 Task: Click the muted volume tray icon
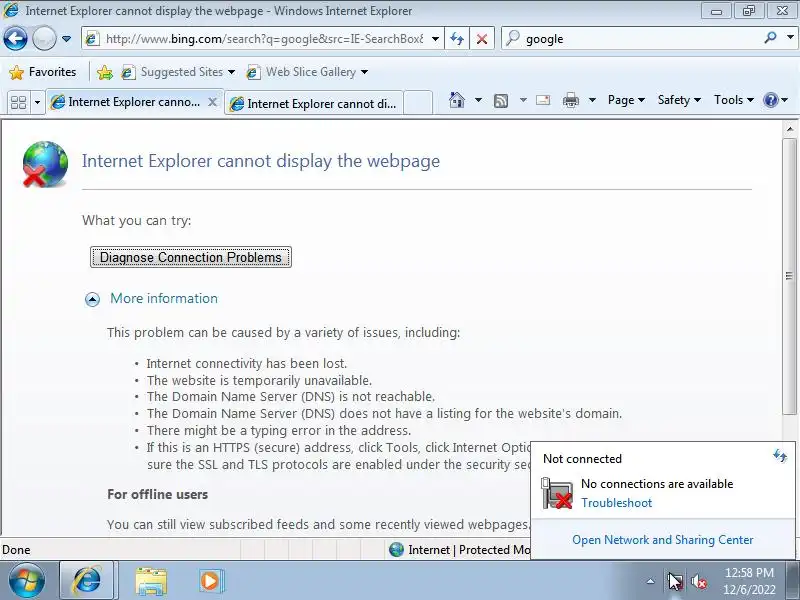point(699,581)
